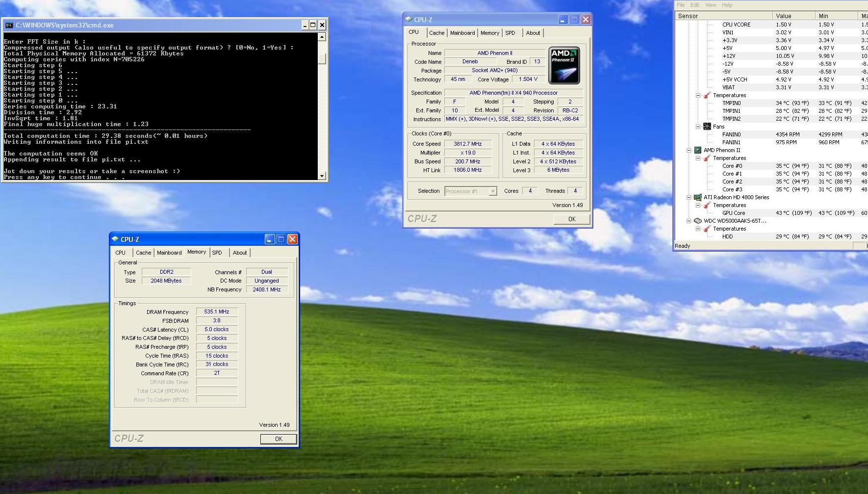Collapse the AMD Phenom II node
Screen dimensions: 868x494
689,150
